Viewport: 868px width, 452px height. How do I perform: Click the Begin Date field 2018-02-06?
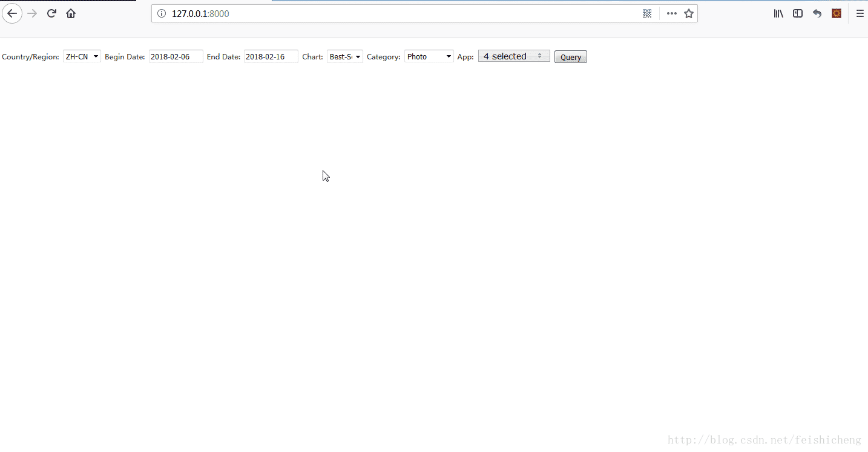coord(176,56)
